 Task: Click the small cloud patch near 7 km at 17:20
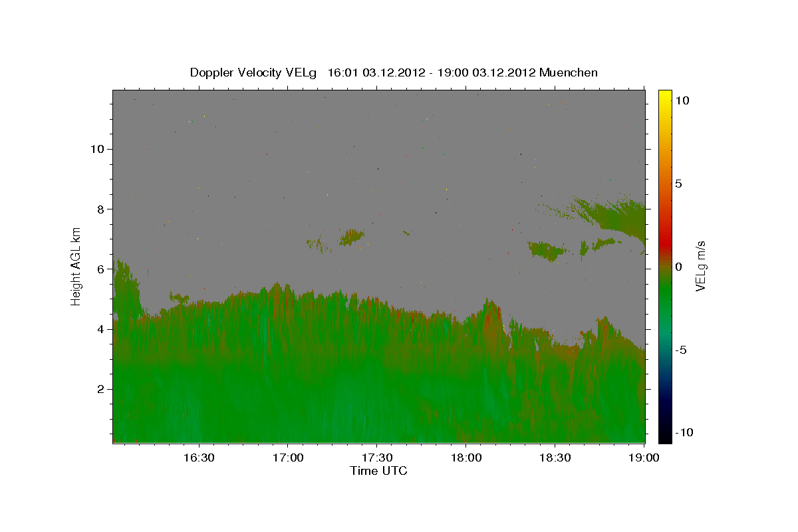tap(352, 237)
